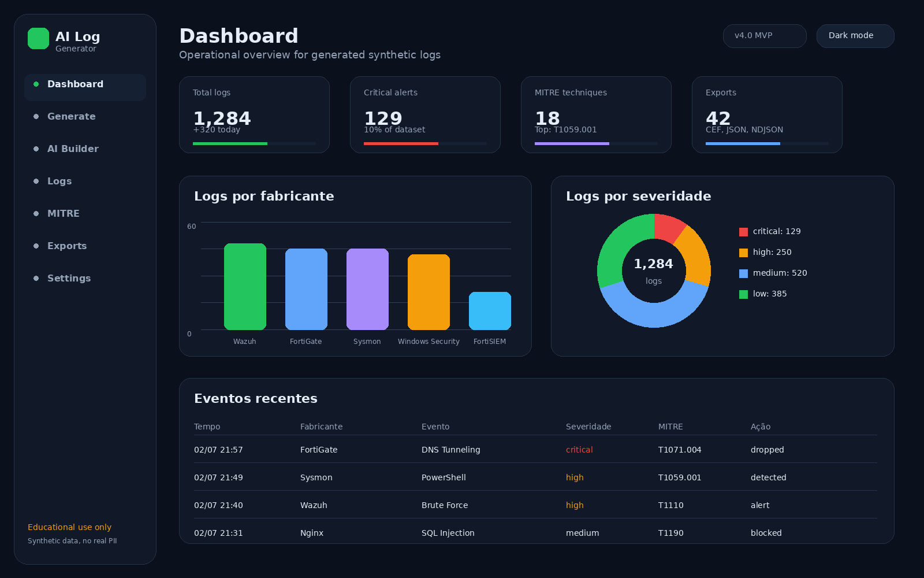This screenshot has height=578, width=924.
Task: Click technique T1059.001 in events table
Action: click(680, 477)
